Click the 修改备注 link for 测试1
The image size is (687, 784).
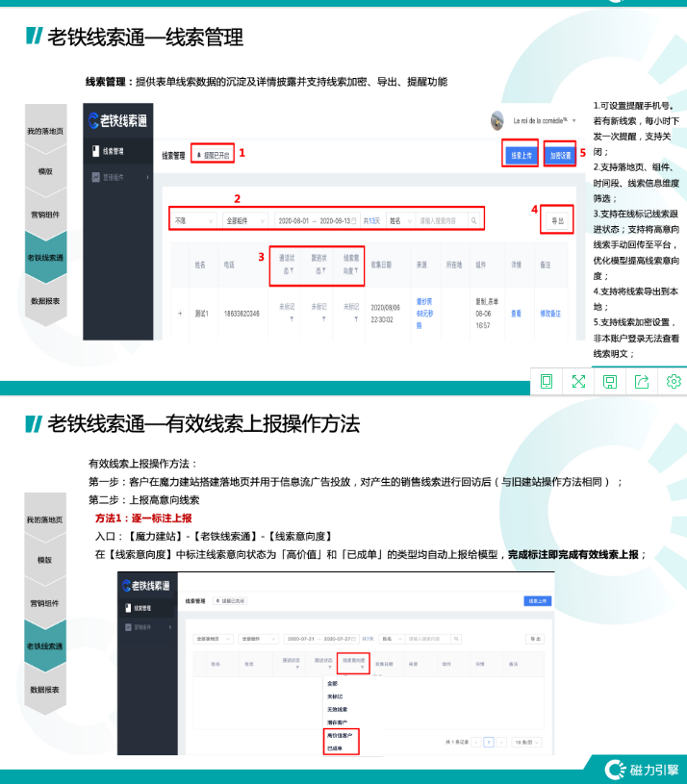(x=550, y=314)
